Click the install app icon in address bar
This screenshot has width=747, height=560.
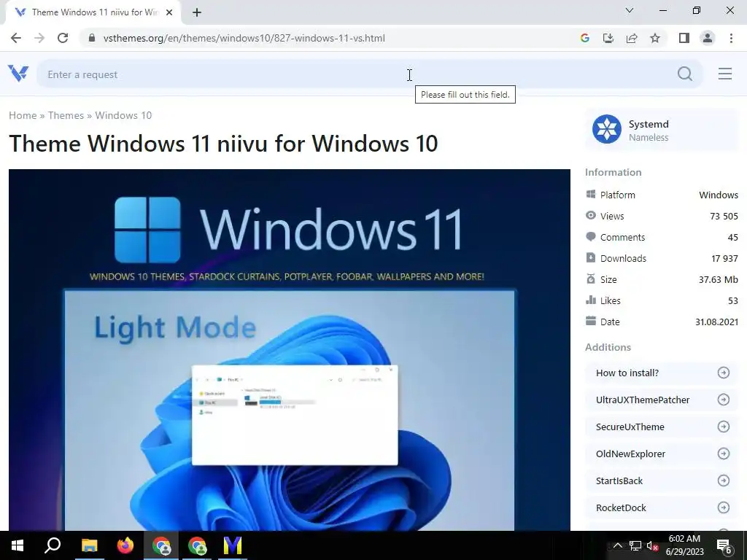608,38
